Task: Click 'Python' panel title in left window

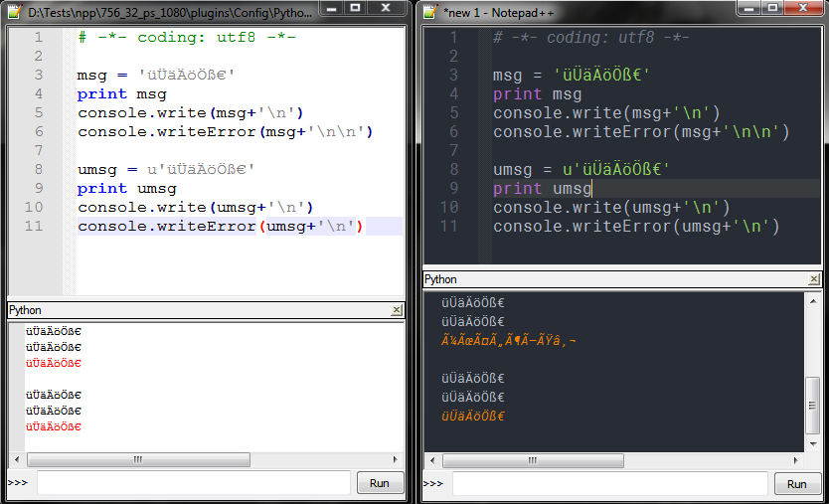Action: click(25, 310)
